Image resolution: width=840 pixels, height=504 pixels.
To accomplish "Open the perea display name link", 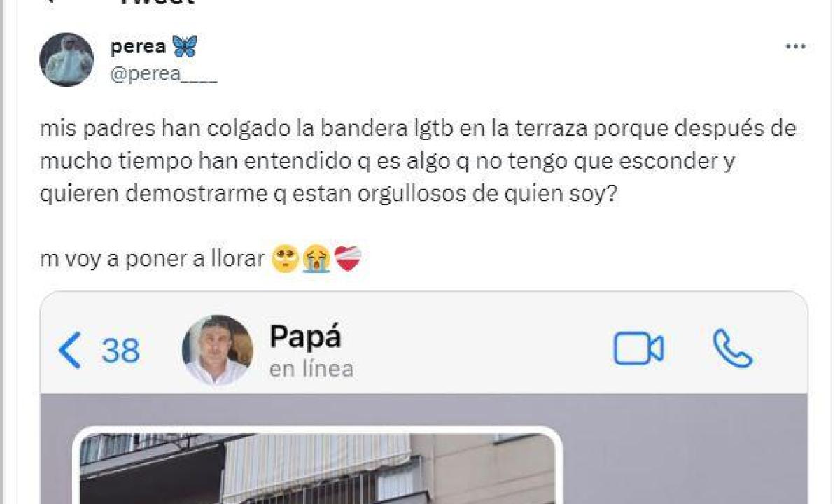I will coord(139,47).
